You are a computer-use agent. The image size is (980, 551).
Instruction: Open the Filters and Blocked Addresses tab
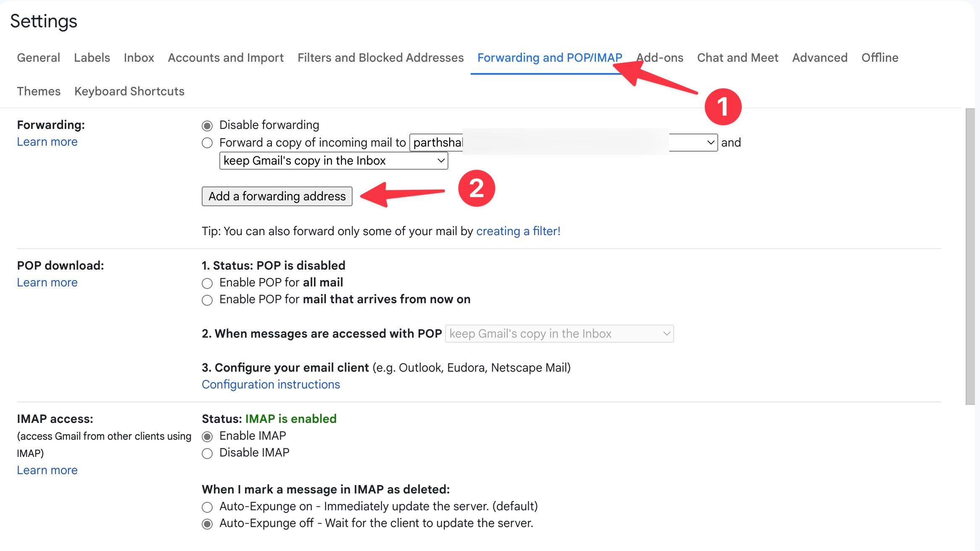point(380,58)
